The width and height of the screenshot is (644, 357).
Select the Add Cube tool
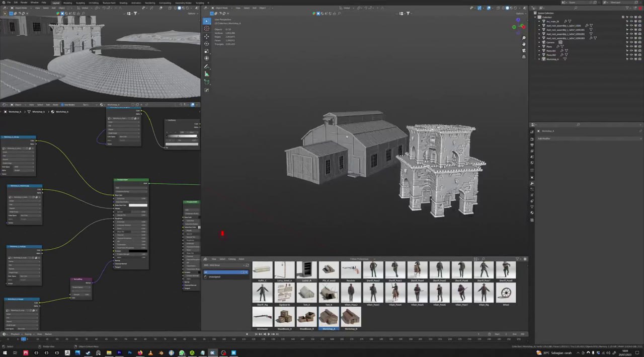[x=207, y=82]
